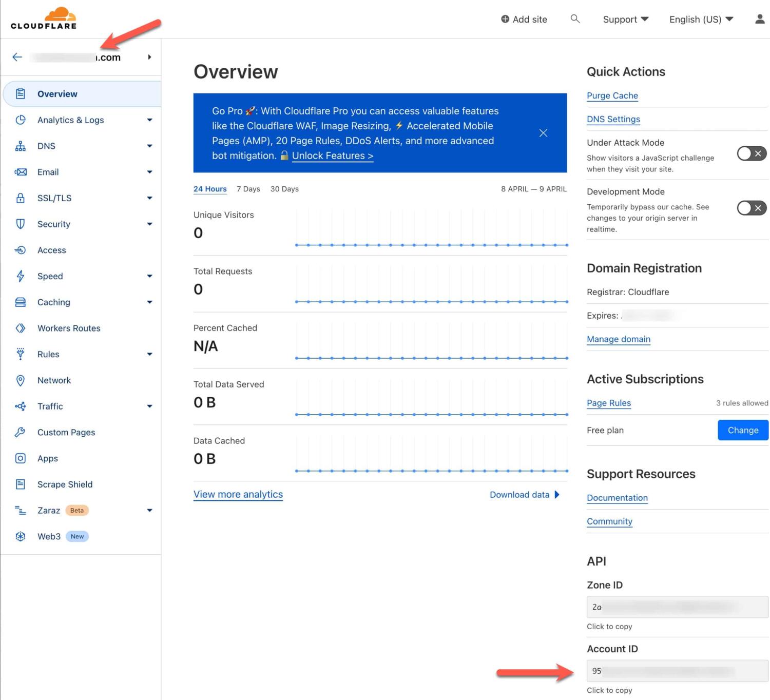
Task: Click the Change plan button
Action: click(743, 430)
